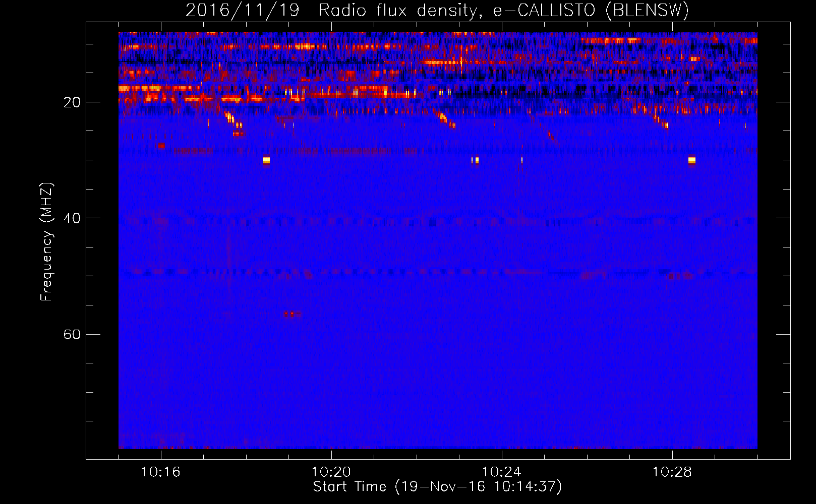The height and width of the screenshot is (504, 816).
Task: Click the "10:20" time axis label
Action: [x=331, y=472]
